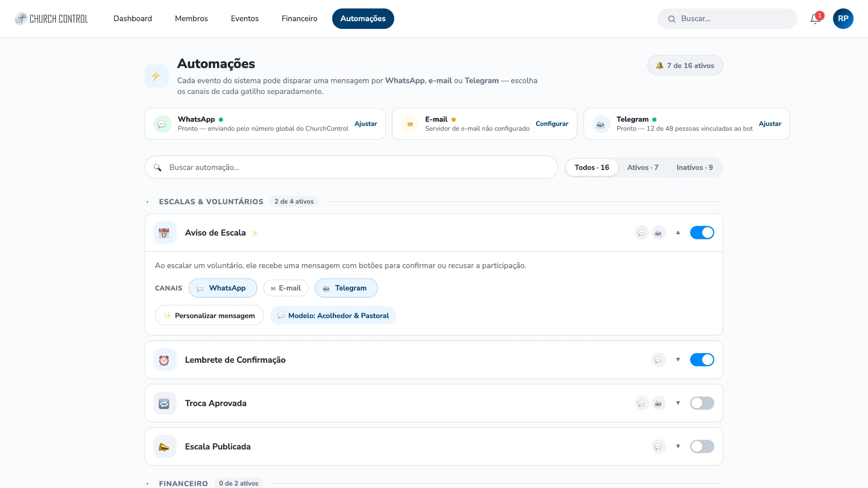The width and height of the screenshot is (868, 488).
Task: Click the calendar icon for Aviso de Escala
Action: pos(164,233)
